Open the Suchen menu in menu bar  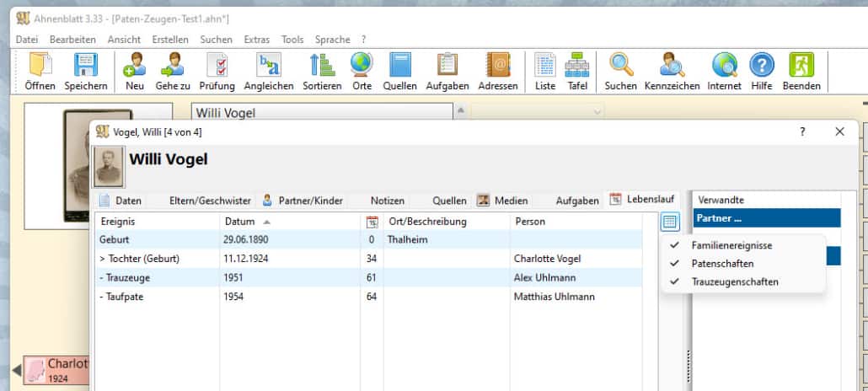click(216, 40)
